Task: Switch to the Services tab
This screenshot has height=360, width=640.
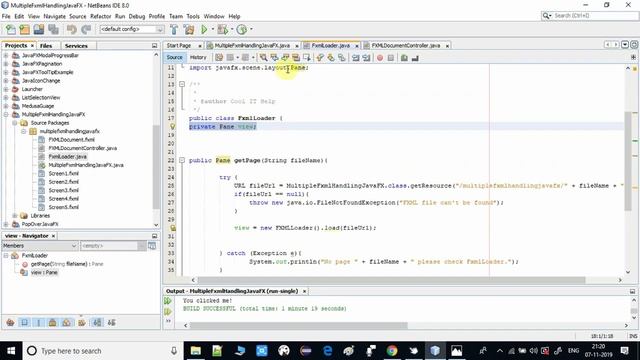Action: coord(76,46)
